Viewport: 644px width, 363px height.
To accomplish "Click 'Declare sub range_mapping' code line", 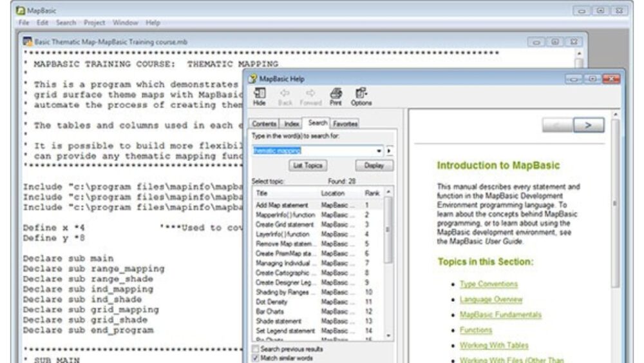I will pyautogui.click(x=93, y=269).
